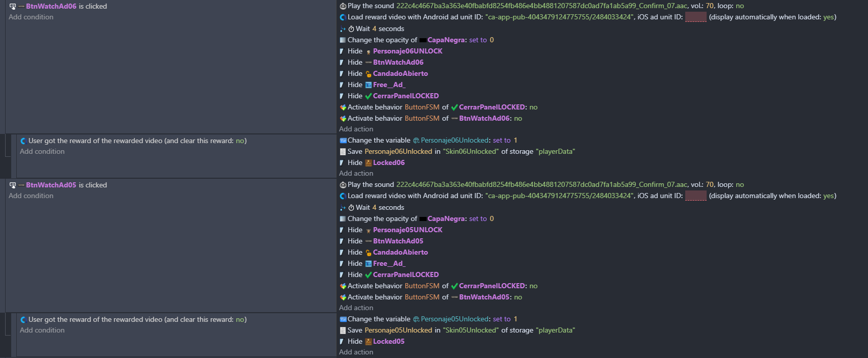Image resolution: width=868 pixels, height=358 pixels.
Task: Click the black CapaNegra swatch in the lower event
Action: click(x=423, y=219)
